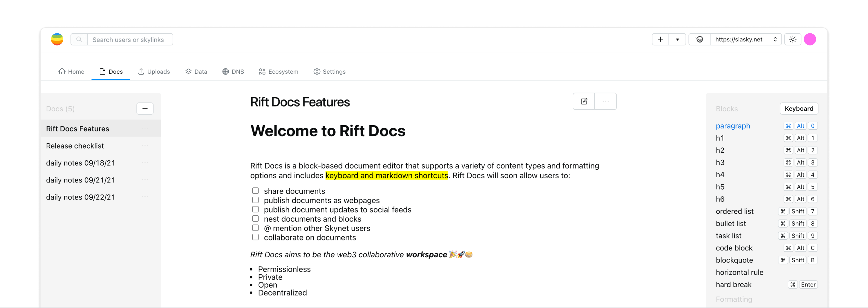The image size is (868, 308).
Task: Open the document more options ellipsis
Action: [x=605, y=102]
